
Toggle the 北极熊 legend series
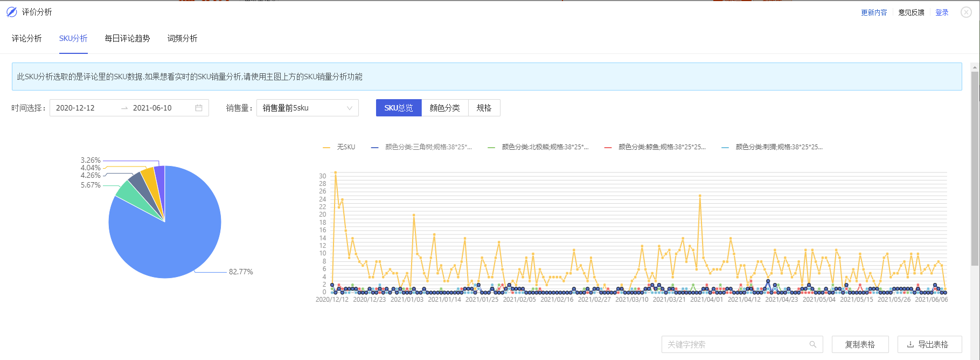538,147
